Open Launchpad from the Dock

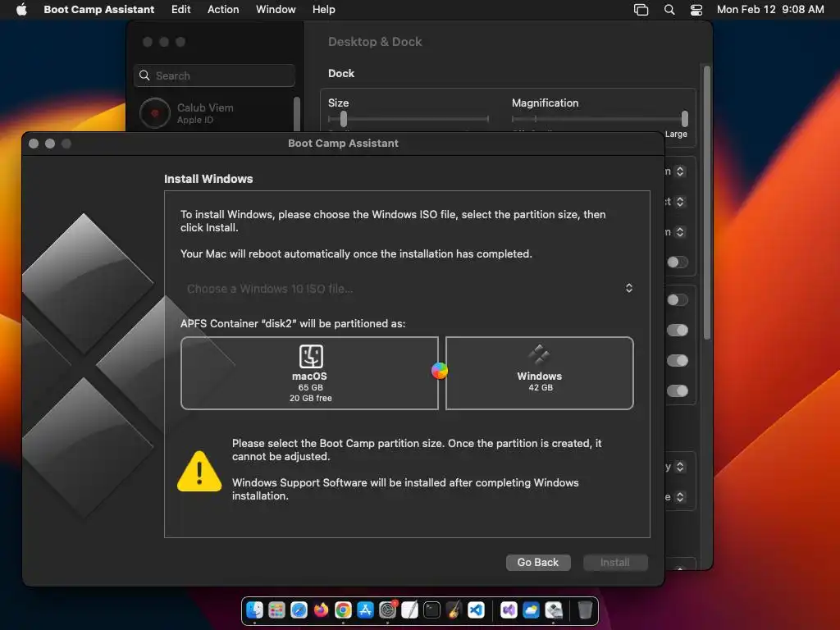[276, 609]
